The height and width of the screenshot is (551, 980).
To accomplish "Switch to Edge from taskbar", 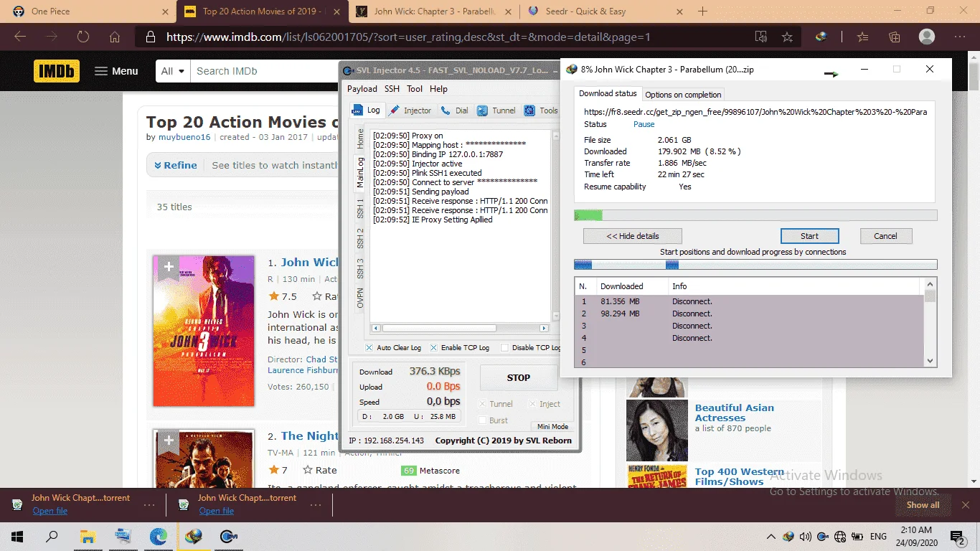I will (x=158, y=536).
